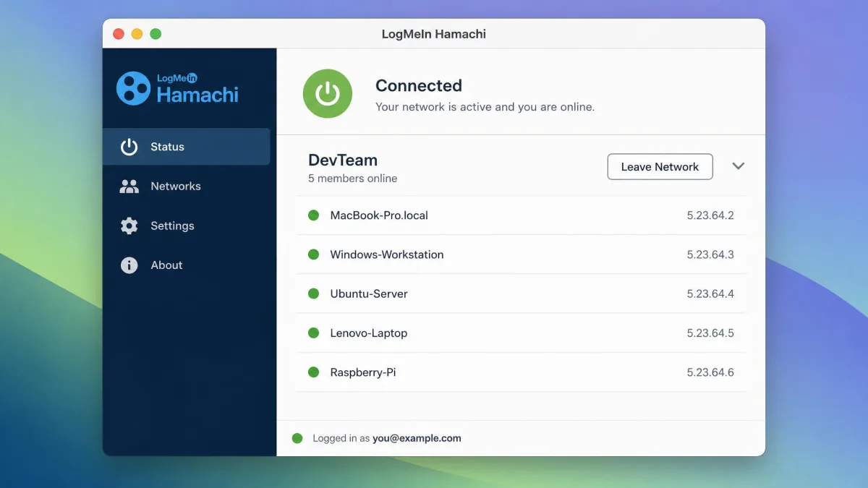Open the Networks section
The image size is (868, 488).
pos(187,187)
